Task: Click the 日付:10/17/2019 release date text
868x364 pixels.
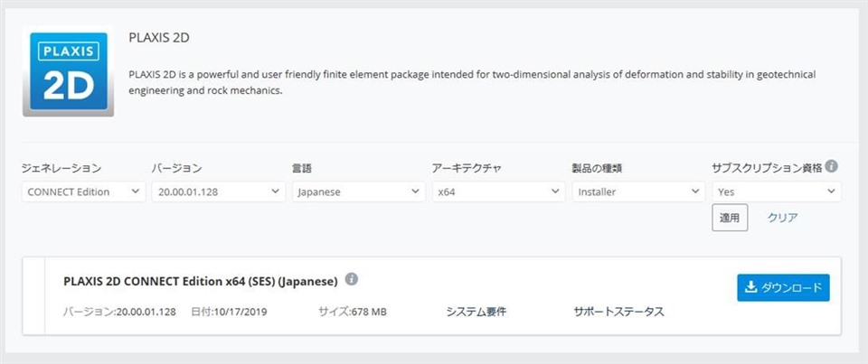Action: point(229,312)
